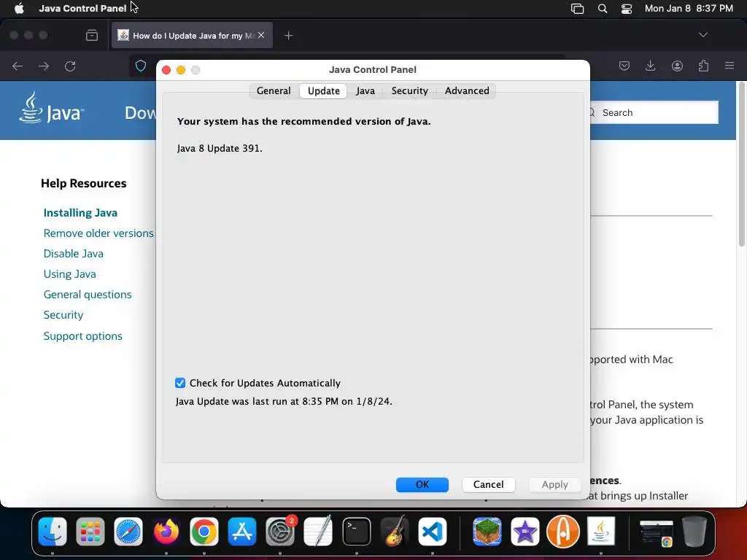747x560 pixels.
Task: Uncheck Check for Updates Automatically
Action: tap(180, 383)
